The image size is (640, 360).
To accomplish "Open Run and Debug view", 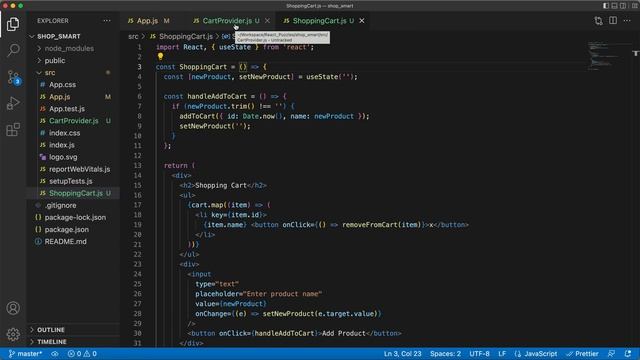I will click(x=13, y=103).
